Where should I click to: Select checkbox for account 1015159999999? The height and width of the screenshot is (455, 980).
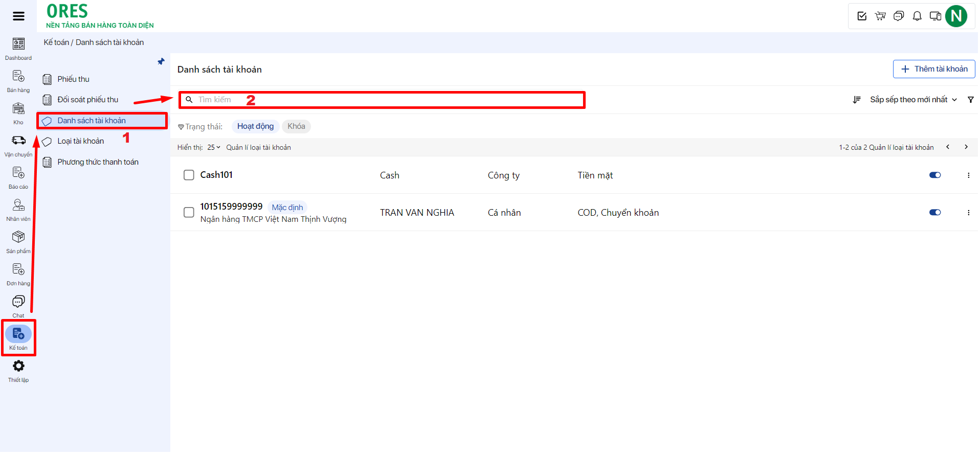pyautogui.click(x=189, y=213)
